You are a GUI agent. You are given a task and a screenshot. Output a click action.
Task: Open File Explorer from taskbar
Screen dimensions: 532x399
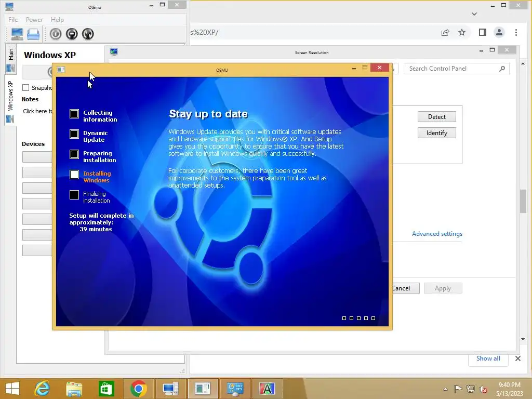tap(74, 389)
